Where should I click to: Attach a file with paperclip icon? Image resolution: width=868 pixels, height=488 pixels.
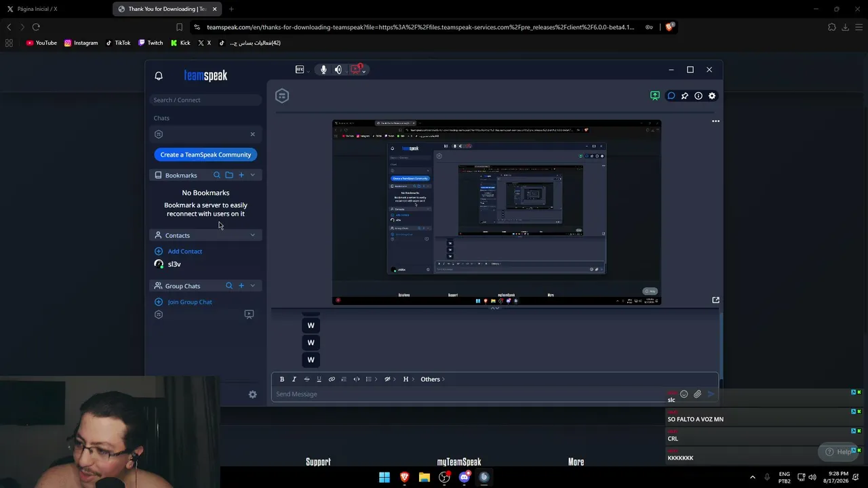tap(698, 394)
